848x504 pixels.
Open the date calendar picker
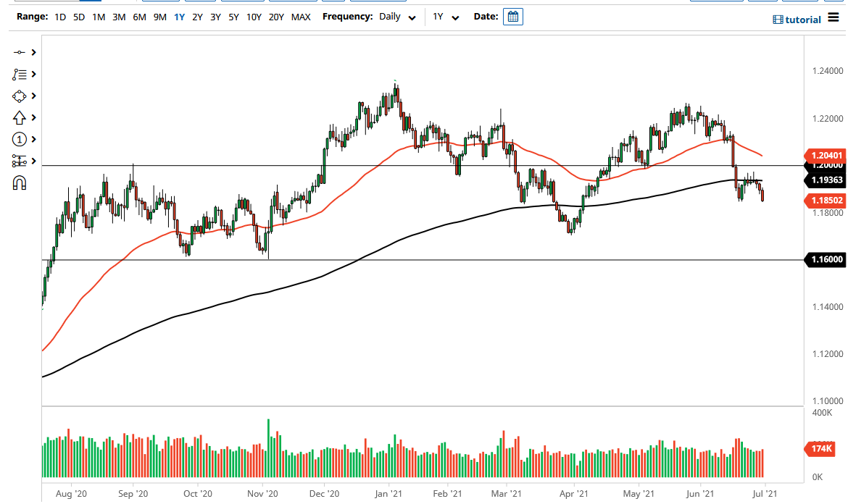point(513,17)
